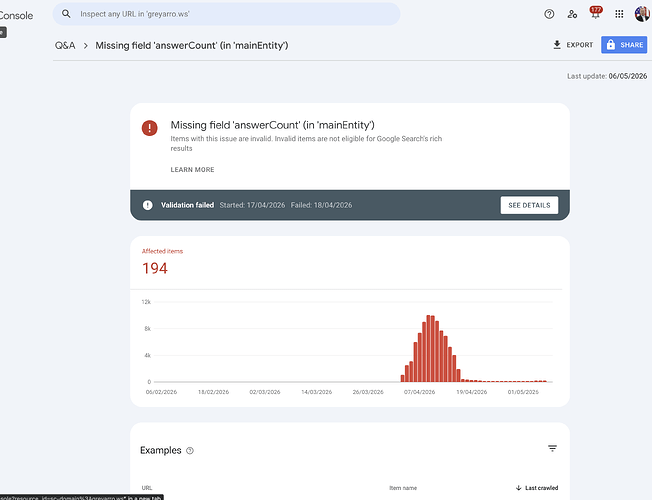652x500 pixels.
Task: Open the Google apps grid
Action: [619, 14]
